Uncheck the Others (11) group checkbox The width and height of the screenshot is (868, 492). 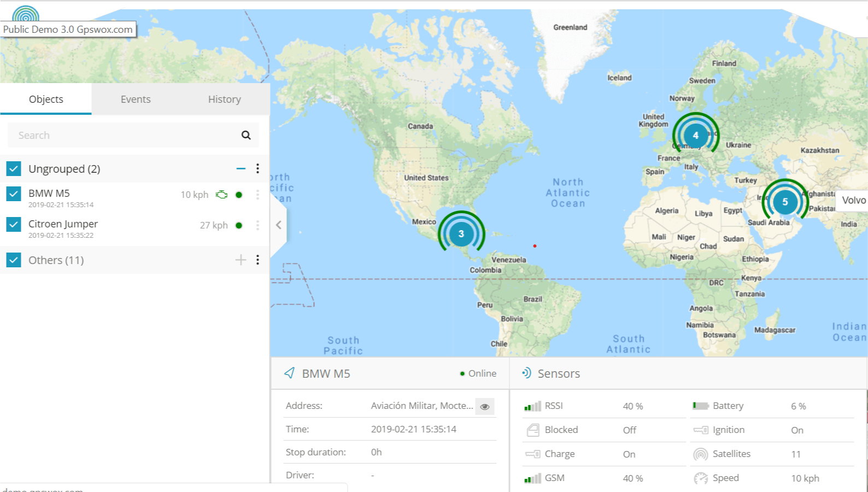(14, 260)
